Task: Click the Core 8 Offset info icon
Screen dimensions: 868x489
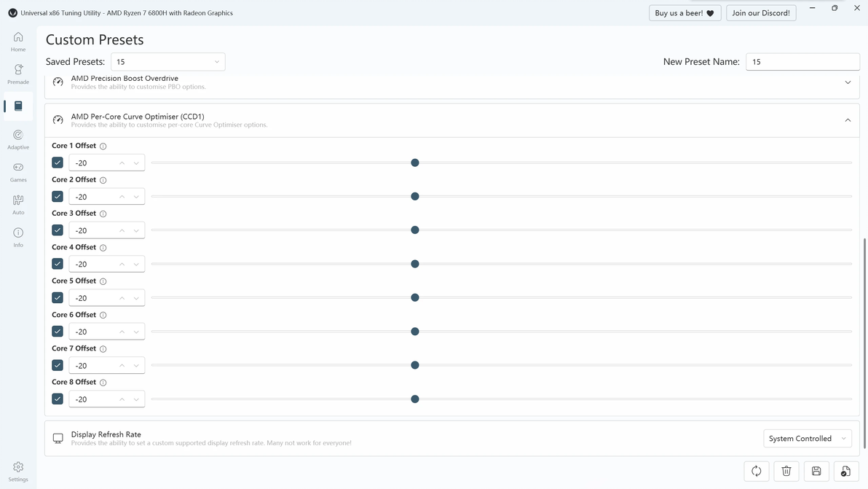Action: click(x=103, y=383)
